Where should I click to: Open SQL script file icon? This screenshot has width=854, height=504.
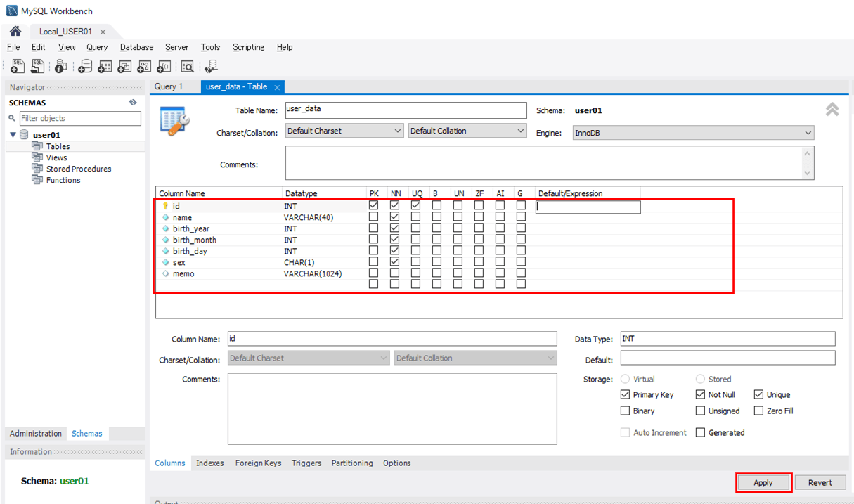tap(37, 67)
